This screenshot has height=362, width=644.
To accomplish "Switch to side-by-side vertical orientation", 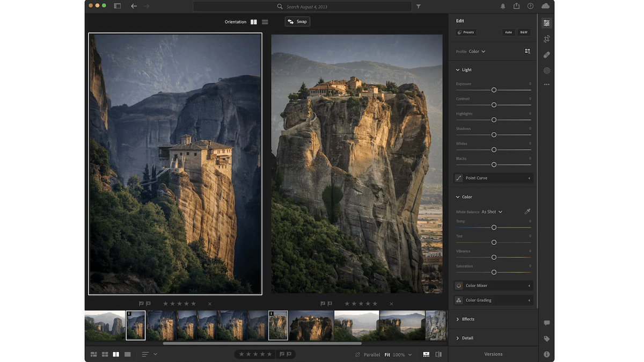I will (x=254, y=22).
